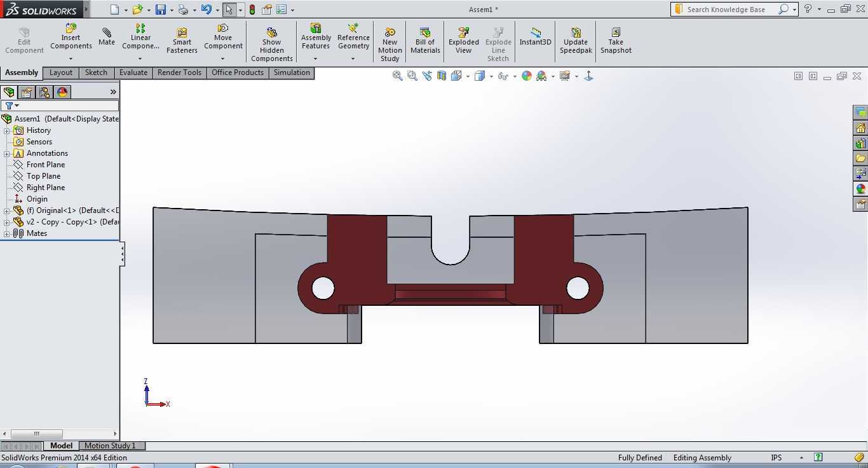The width and height of the screenshot is (868, 468).
Task: Open the Options checklist icon
Action: point(282,10)
